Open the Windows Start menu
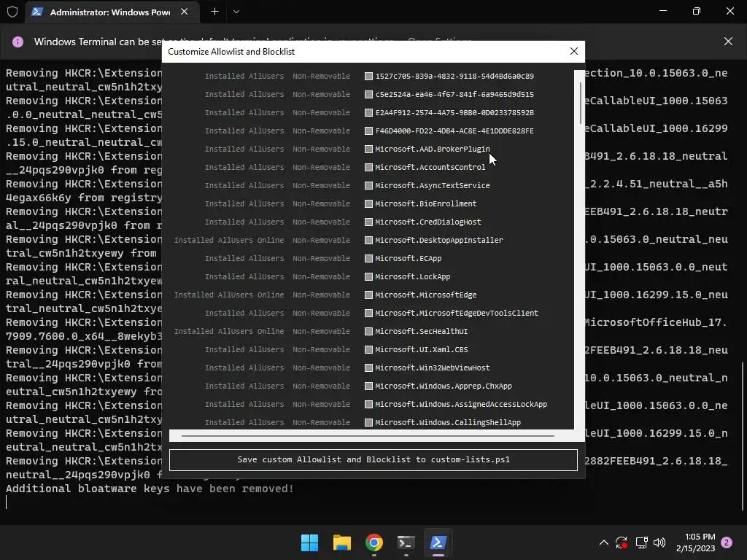Viewport: 747px width, 560px height. tap(309, 542)
